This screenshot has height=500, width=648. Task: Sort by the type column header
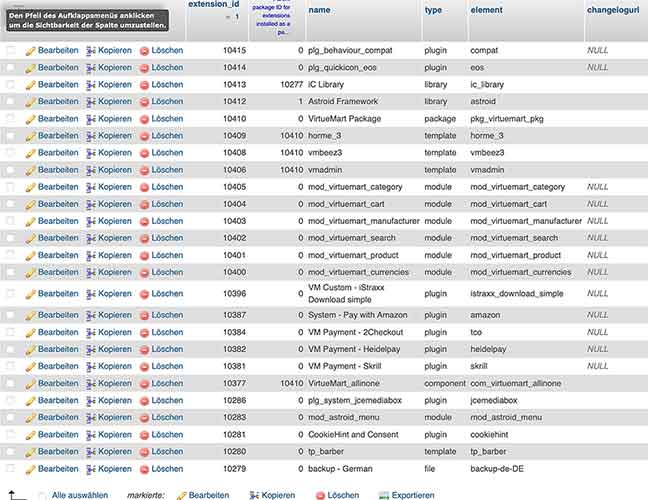tap(433, 10)
